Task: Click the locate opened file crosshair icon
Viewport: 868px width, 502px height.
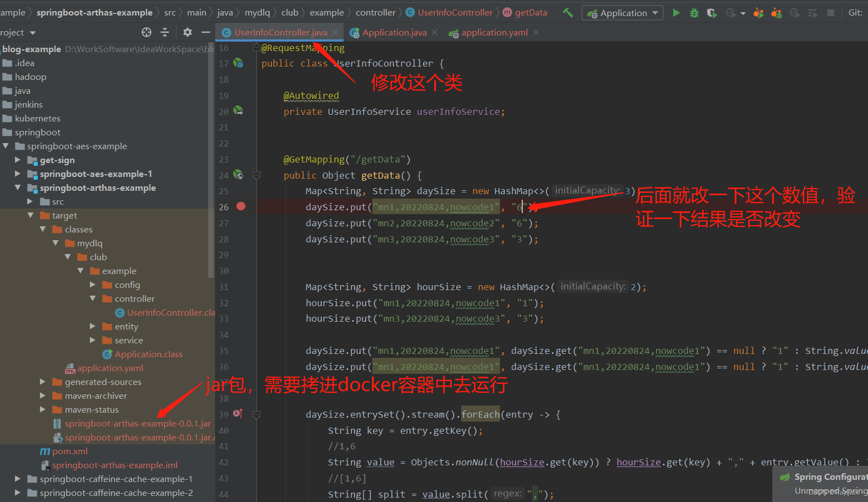Action: pyautogui.click(x=147, y=32)
